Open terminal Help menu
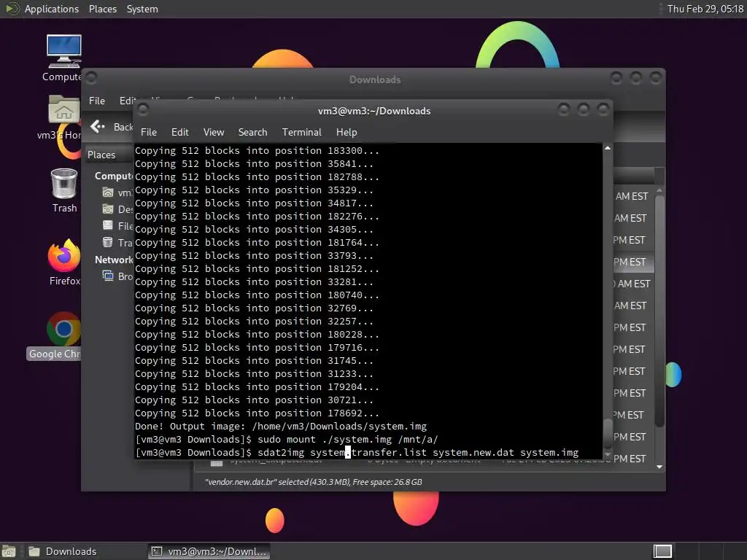The height and width of the screenshot is (560, 747). (x=347, y=132)
